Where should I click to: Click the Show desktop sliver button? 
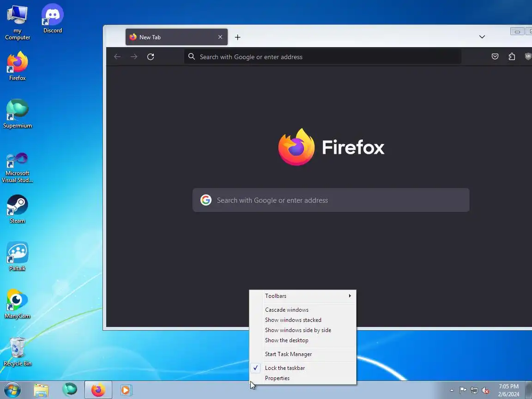coord(529,390)
